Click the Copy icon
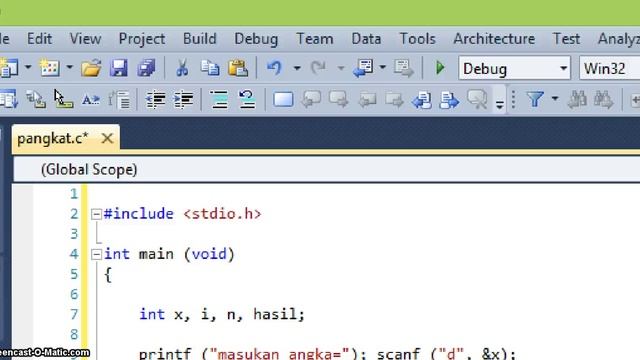Viewport: 640px width, 360px height. coord(210,68)
